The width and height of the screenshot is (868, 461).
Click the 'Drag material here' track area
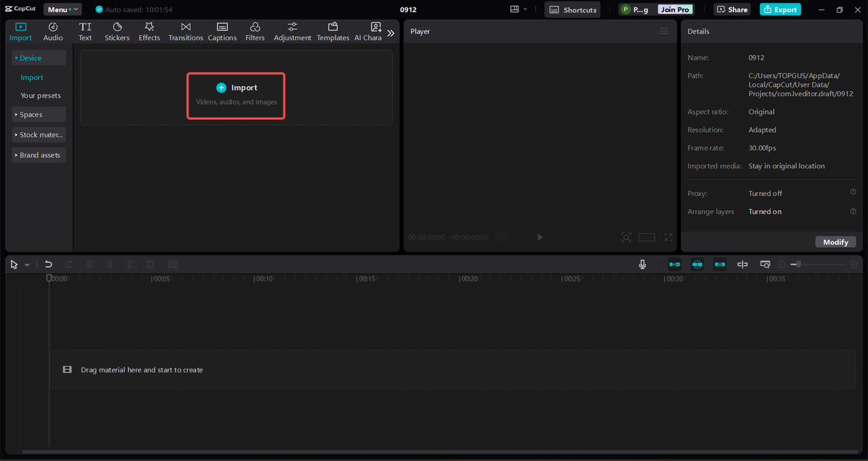click(452, 369)
